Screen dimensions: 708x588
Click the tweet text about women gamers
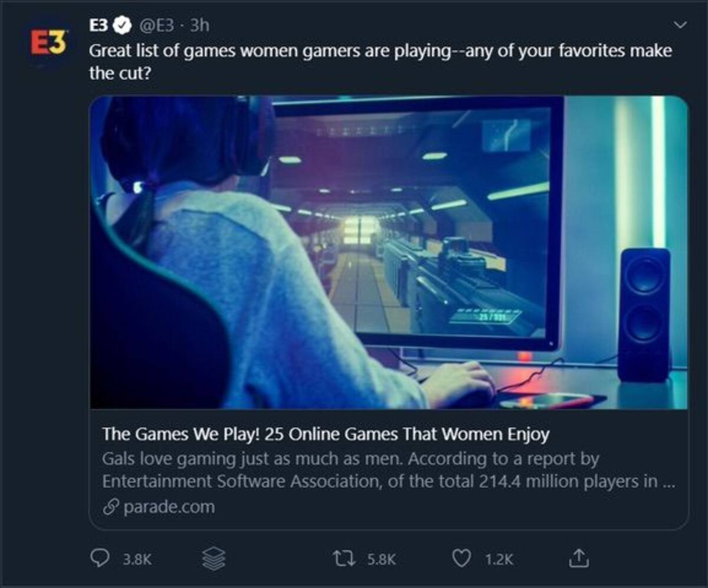[x=380, y=61]
